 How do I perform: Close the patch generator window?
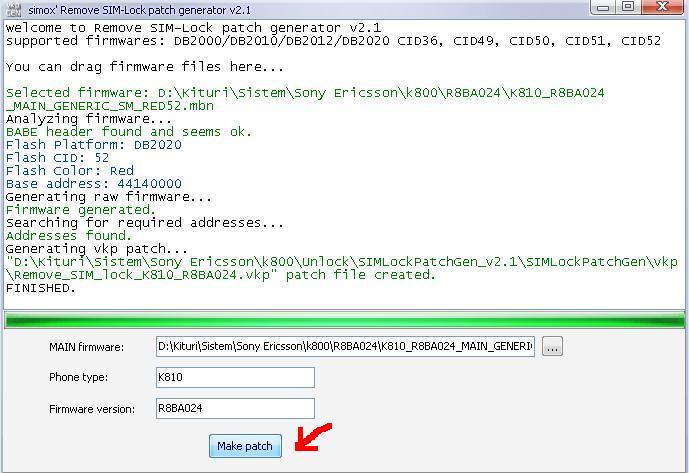pos(663,7)
